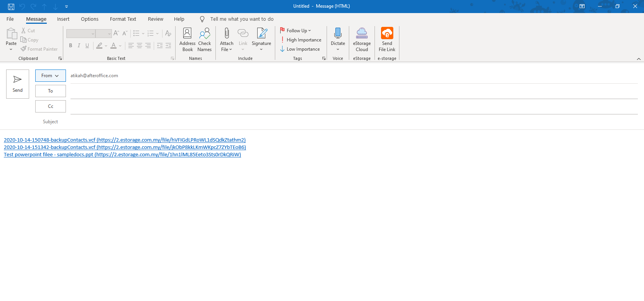Toggle High Importance flag
Viewport: 644px width, 301px height.
[301, 40]
